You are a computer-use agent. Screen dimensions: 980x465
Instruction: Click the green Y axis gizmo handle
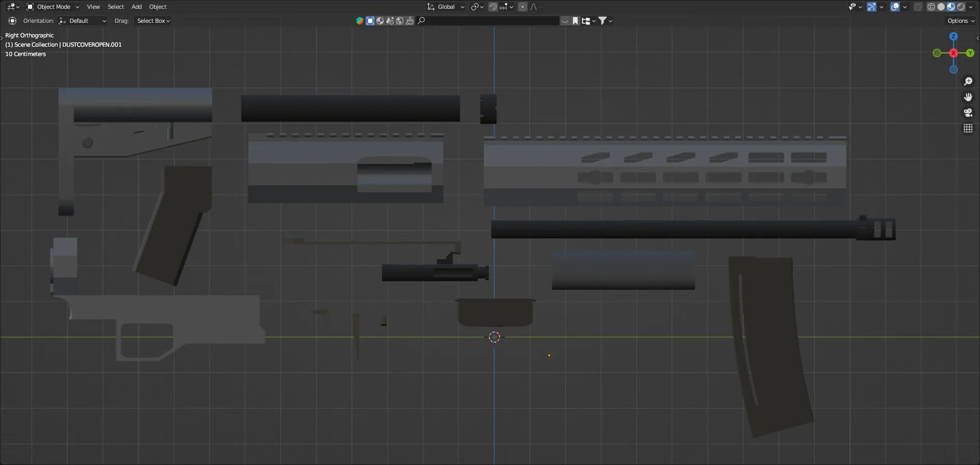click(x=970, y=53)
